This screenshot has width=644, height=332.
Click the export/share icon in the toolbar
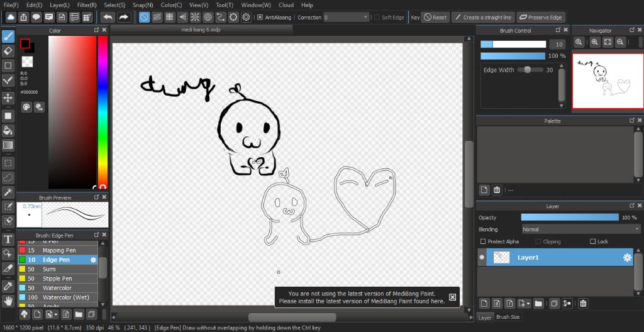[x=24, y=17]
